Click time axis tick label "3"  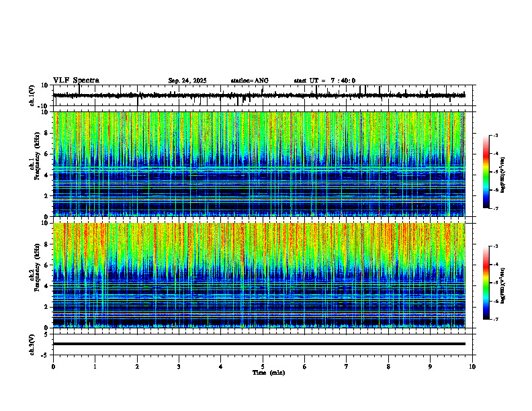pos(179,367)
